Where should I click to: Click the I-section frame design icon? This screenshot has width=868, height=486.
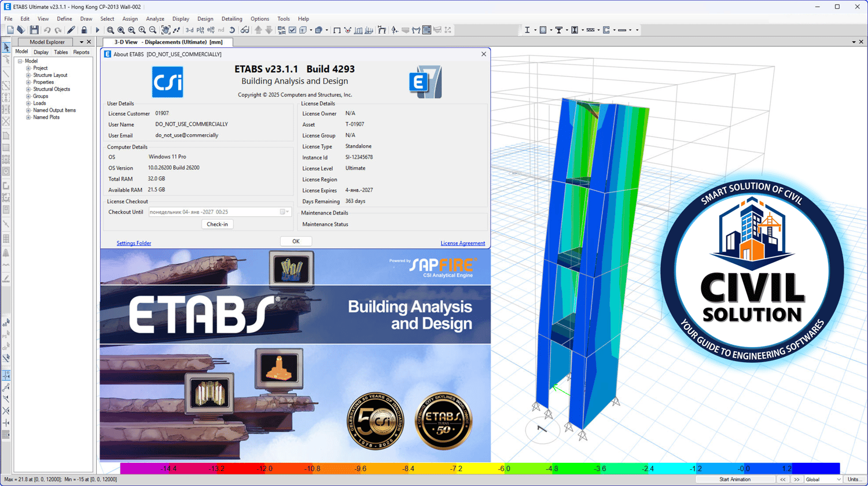point(527,30)
